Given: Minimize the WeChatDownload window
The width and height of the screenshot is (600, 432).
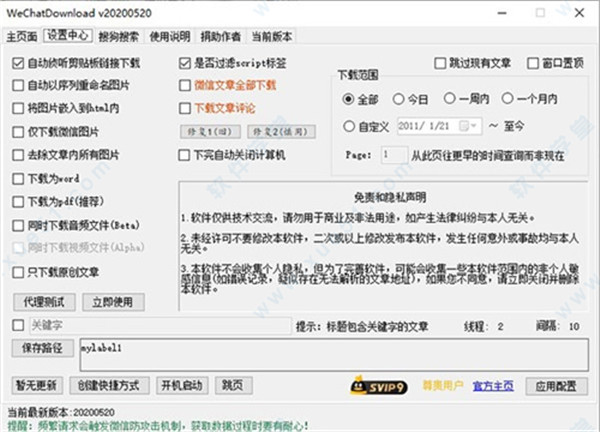Looking at the screenshot, I should (x=502, y=13).
